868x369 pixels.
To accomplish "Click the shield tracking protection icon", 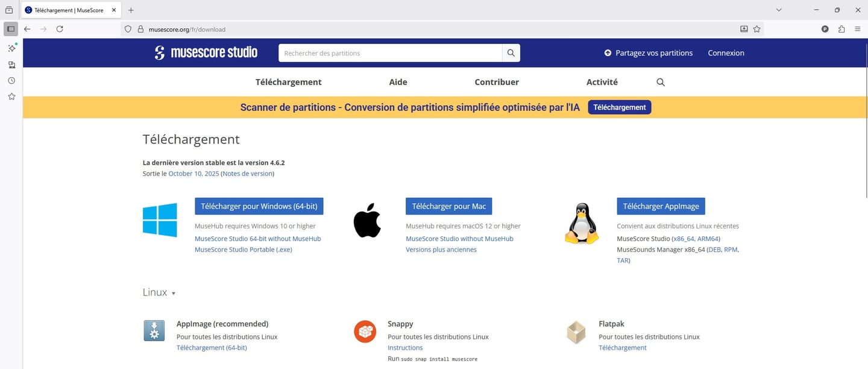I will click(128, 29).
